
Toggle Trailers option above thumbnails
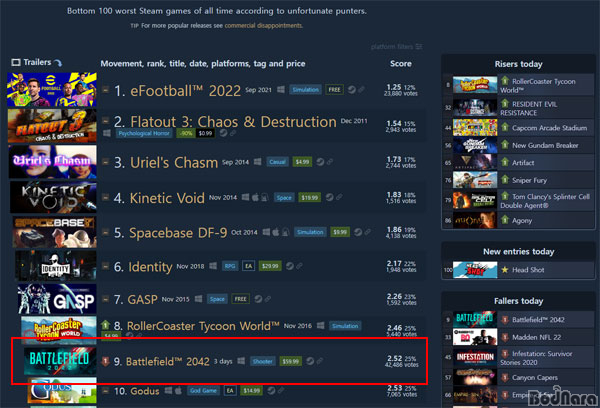click(36, 62)
